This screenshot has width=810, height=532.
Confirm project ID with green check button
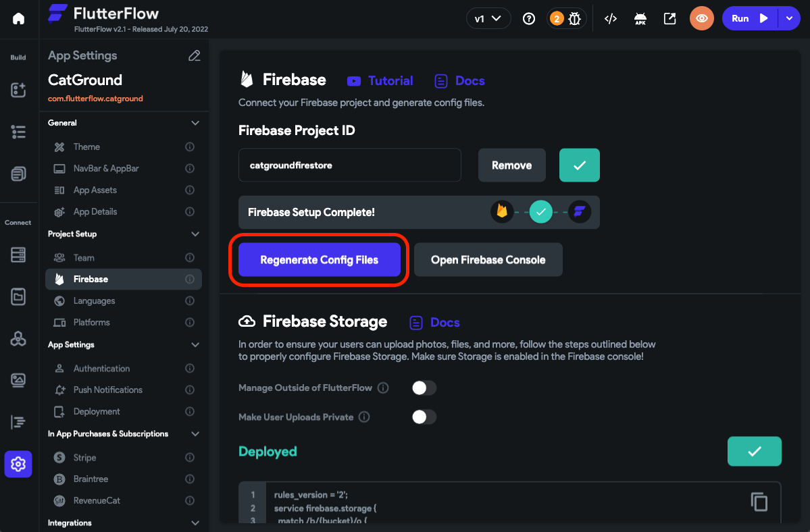[580, 165]
